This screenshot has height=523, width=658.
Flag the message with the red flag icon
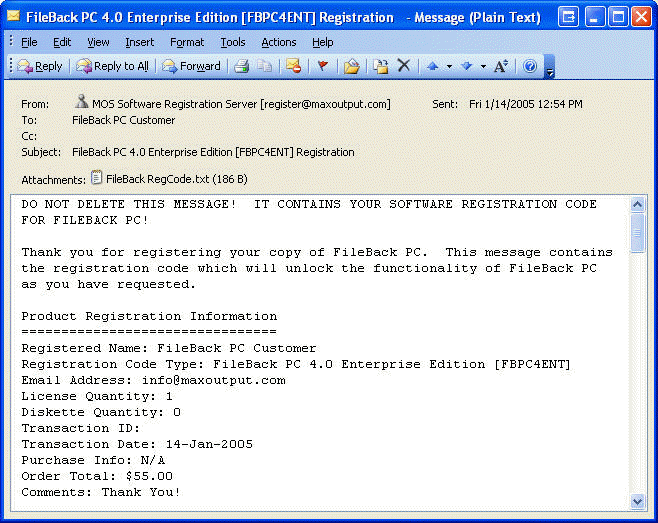pyautogui.click(x=323, y=66)
